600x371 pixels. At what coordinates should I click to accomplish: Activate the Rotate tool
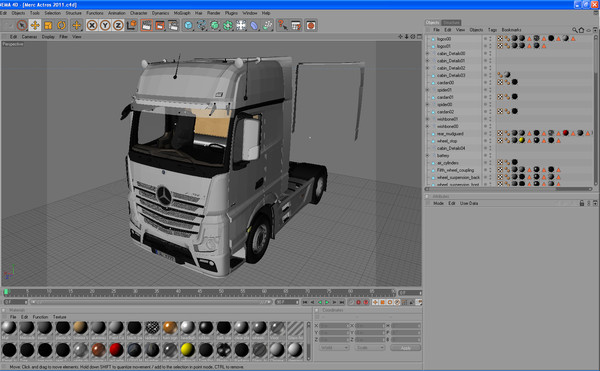[61, 26]
